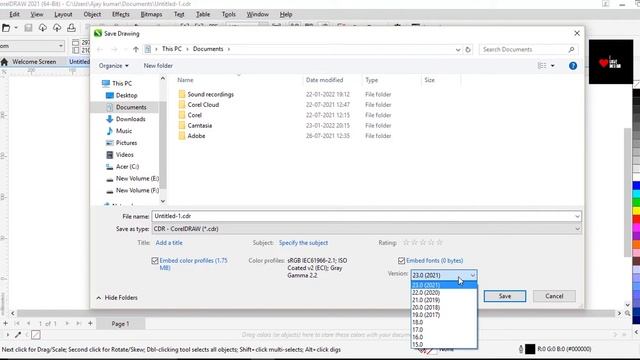Click the cloud upload icon in toolbar
640x360 pixels.
[x=57, y=28]
